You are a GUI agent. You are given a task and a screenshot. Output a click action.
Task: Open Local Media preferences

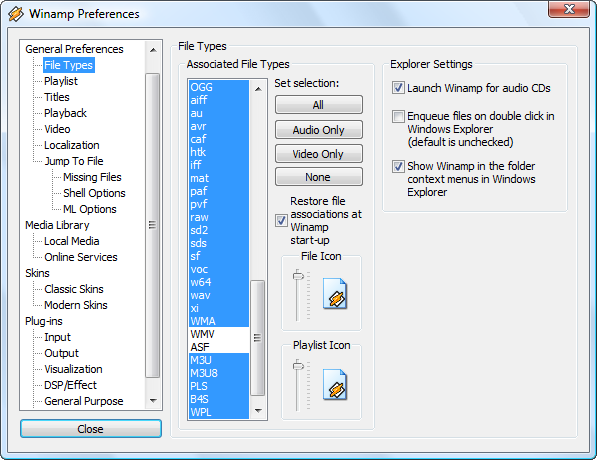point(72,241)
